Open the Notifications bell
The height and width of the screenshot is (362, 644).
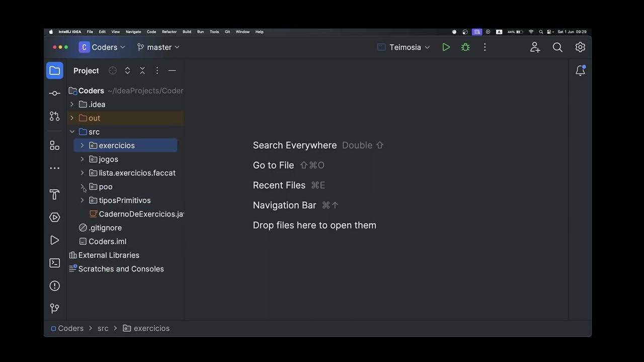[x=580, y=71]
